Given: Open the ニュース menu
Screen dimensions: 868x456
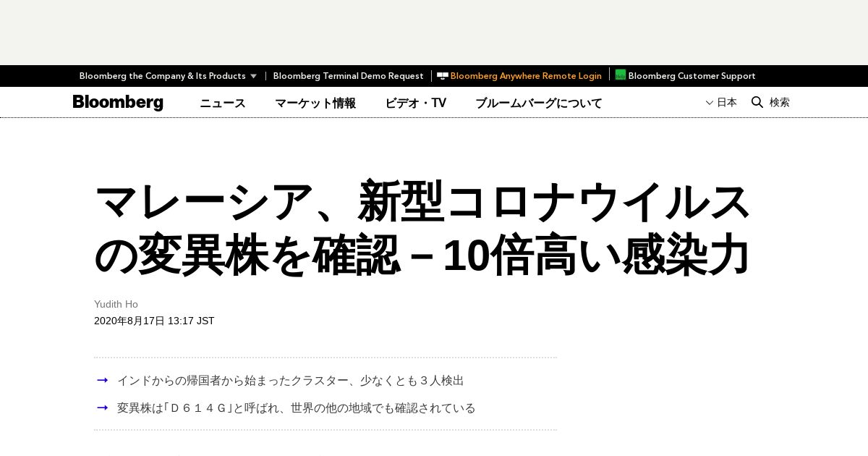Looking at the screenshot, I should [223, 103].
